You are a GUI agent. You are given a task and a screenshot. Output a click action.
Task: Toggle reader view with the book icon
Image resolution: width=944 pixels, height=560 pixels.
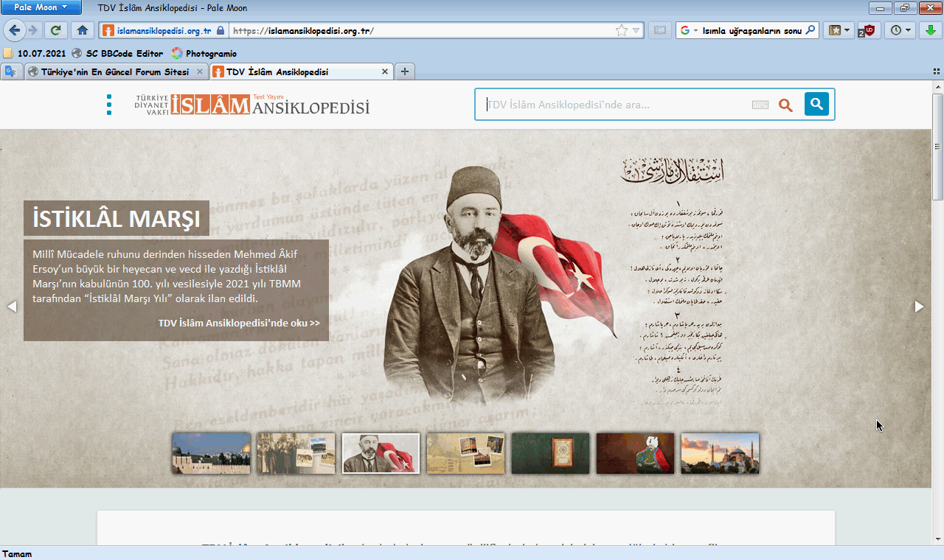[x=659, y=30]
